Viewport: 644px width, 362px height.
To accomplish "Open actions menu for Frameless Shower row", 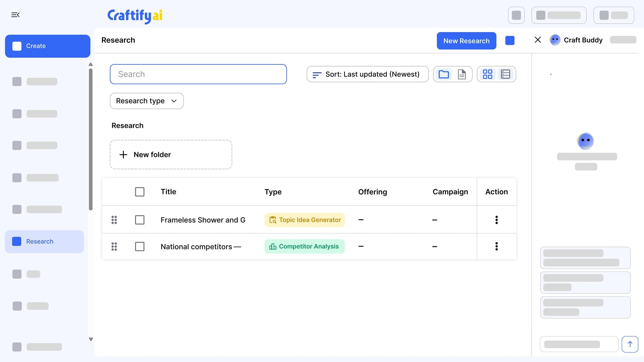I will [497, 220].
